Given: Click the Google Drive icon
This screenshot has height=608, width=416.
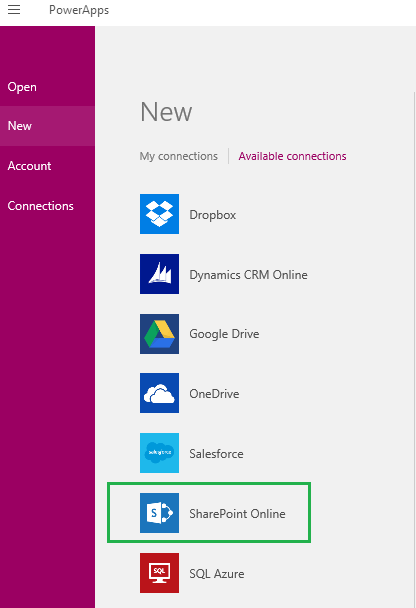Looking at the screenshot, I should click(x=159, y=334).
